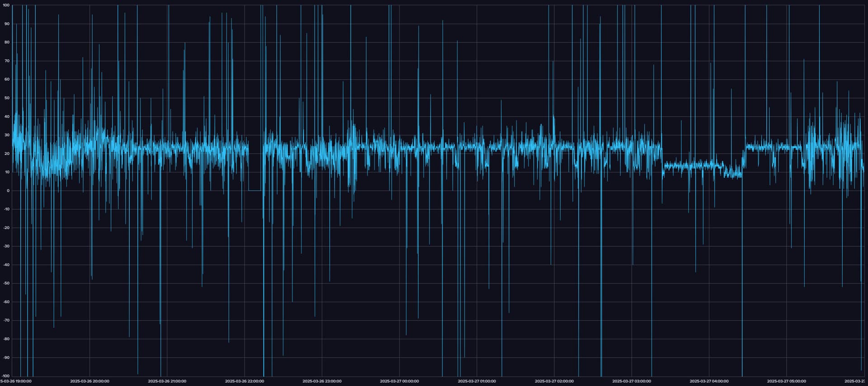Click the 50 y-axis tick label
Image resolution: width=868 pixels, height=386 pixels.
pyautogui.click(x=7, y=98)
